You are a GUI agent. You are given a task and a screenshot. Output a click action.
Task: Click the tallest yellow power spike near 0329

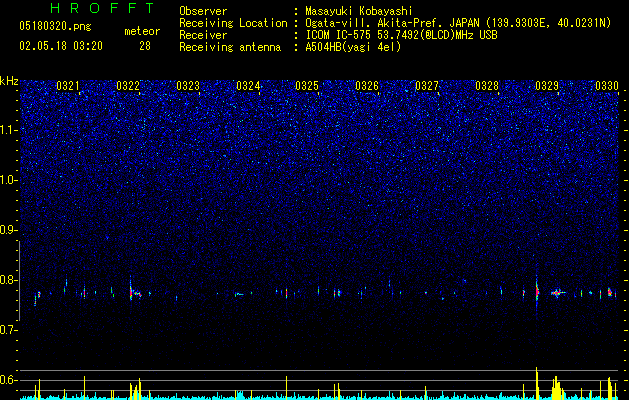(537, 383)
